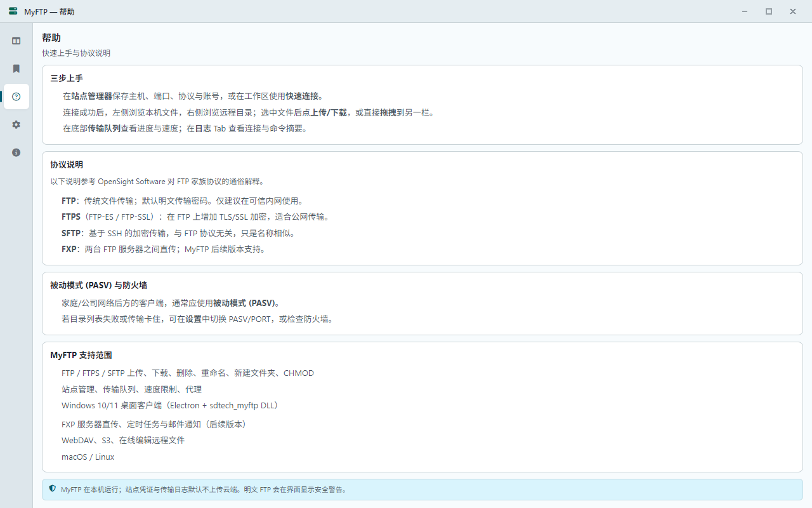This screenshot has height=508, width=812.
Task: Click the line "以下说明参考 OpenSight Software"
Action: [x=157, y=181]
